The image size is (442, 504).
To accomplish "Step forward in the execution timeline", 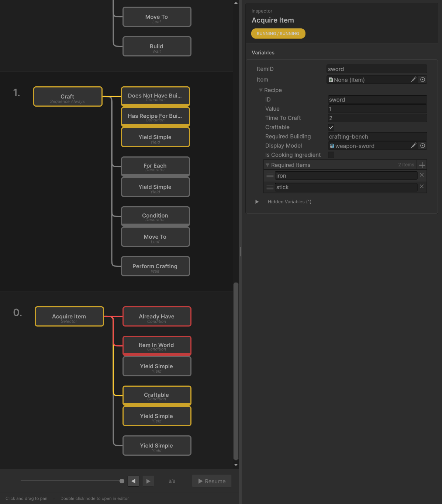I will [148, 481].
